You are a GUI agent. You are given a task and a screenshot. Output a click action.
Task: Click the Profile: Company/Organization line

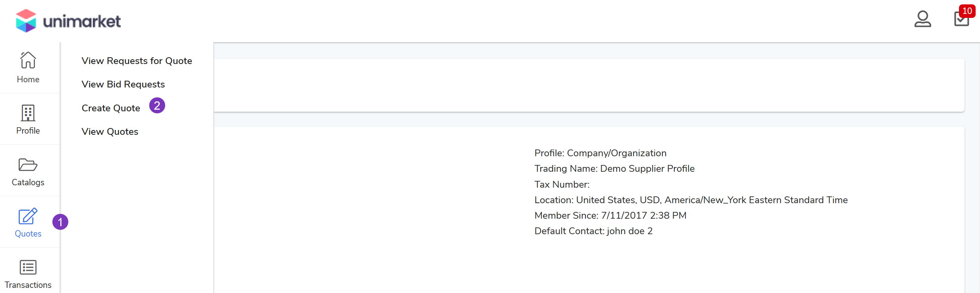tap(600, 153)
